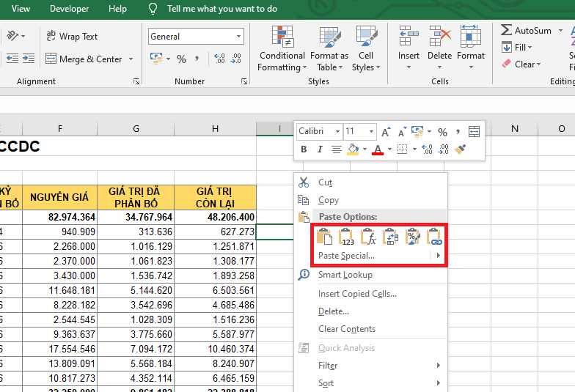The height and width of the screenshot is (392, 575).
Task: Select the Paste Formulas (fx) option
Action: pos(369,237)
